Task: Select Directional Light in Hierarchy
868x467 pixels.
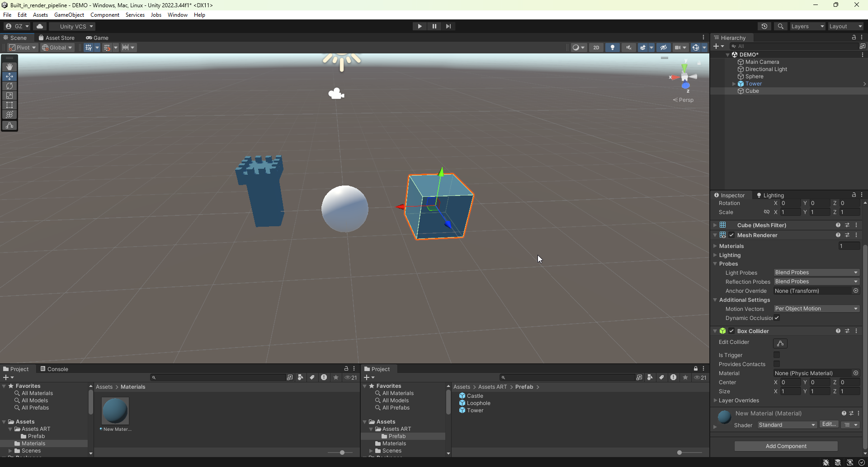Action: pos(766,69)
